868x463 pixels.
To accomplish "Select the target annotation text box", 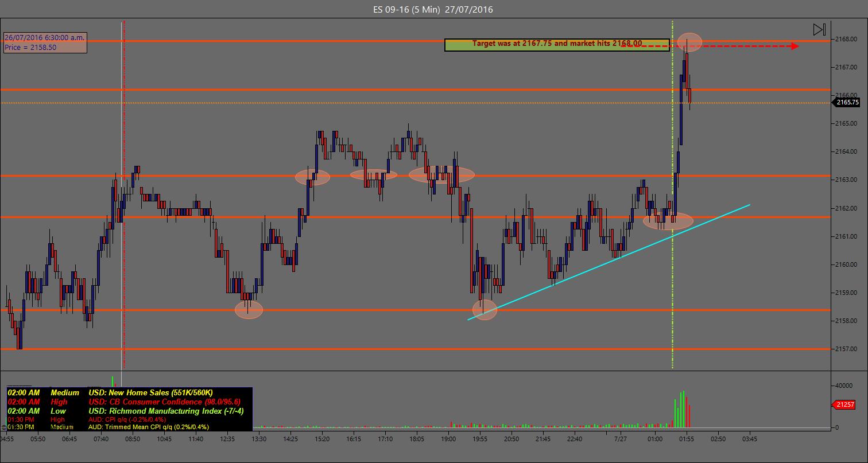I will pyautogui.click(x=557, y=45).
